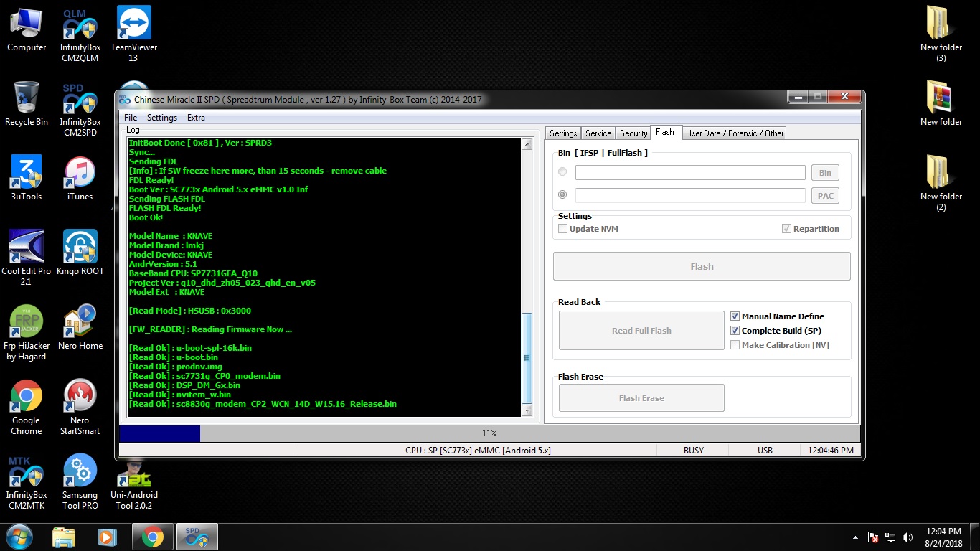This screenshot has width=980, height=551.
Task: Switch to the Security tab
Action: click(633, 133)
